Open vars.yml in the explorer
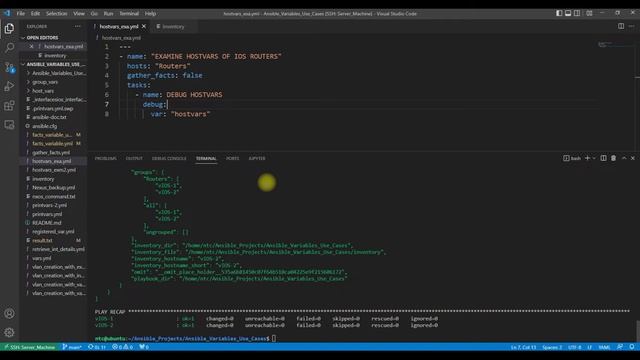The image size is (640, 360). [53, 258]
